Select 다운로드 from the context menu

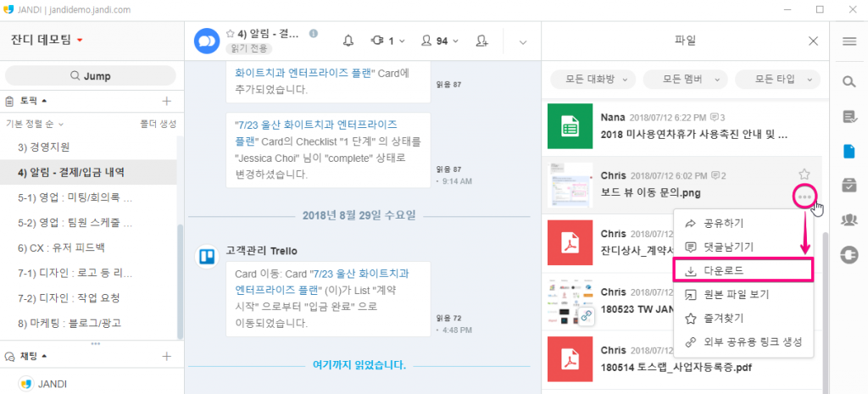(x=742, y=271)
